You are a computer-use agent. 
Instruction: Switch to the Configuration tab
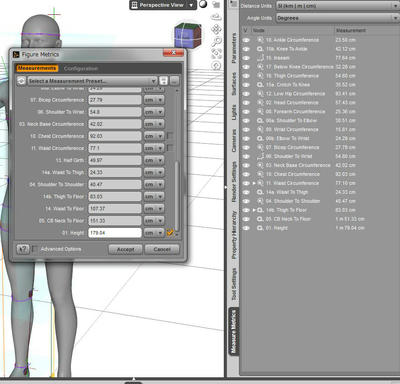81,68
